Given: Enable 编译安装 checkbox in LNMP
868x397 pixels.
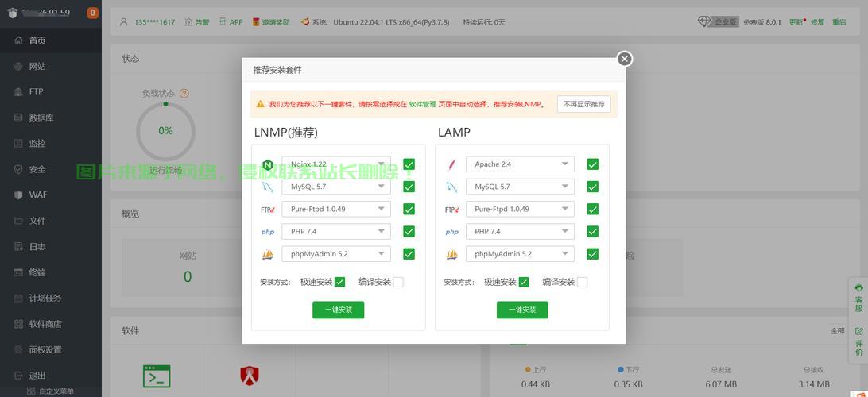Looking at the screenshot, I should pos(398,282).
